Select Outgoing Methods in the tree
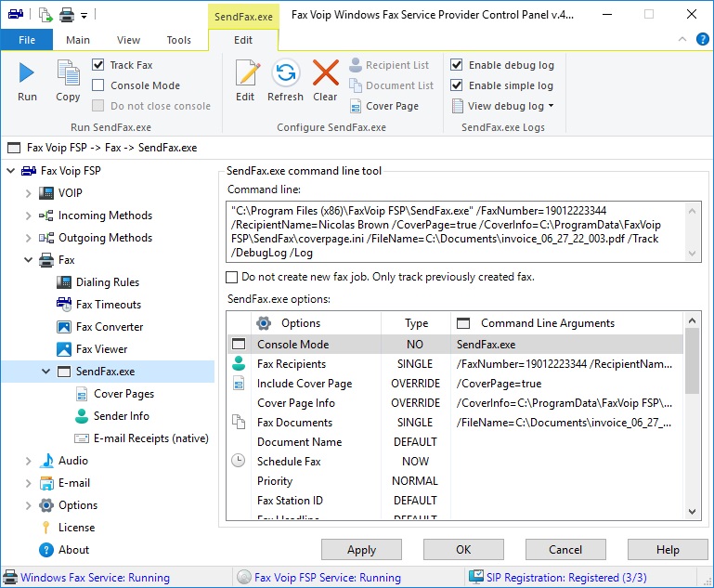This screenshot has width=714, height=588. tap(105, 238)
